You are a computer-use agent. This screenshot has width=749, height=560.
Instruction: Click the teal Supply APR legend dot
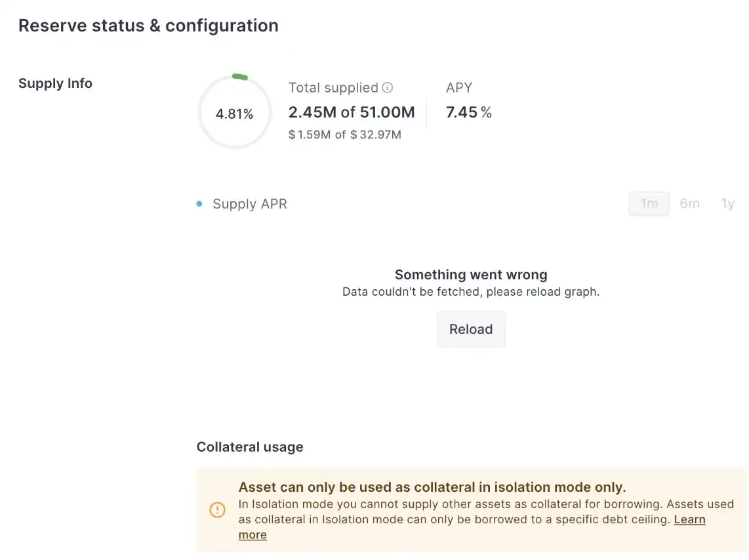click(199, 204)
